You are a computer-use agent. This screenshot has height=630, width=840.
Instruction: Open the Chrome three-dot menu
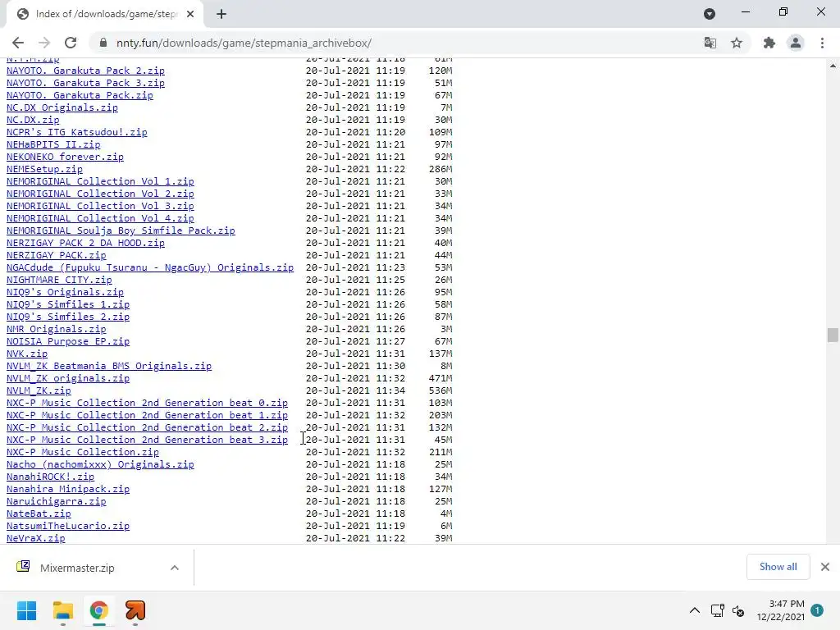[822, 43]
